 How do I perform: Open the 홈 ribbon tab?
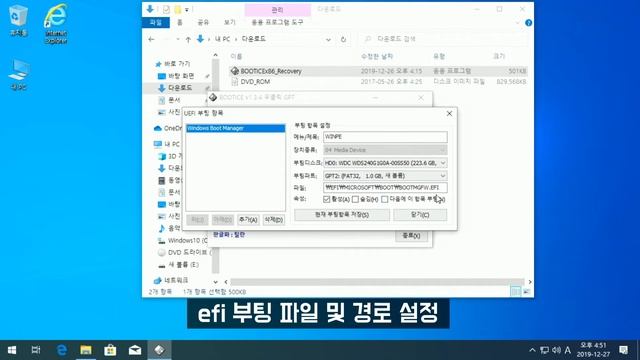coord(180,22)
